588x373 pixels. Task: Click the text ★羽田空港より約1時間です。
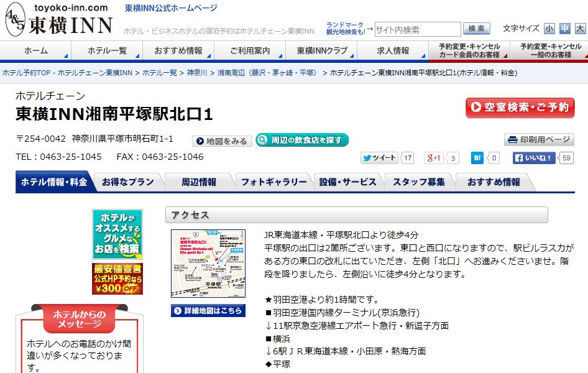click(x=322, y=300)
